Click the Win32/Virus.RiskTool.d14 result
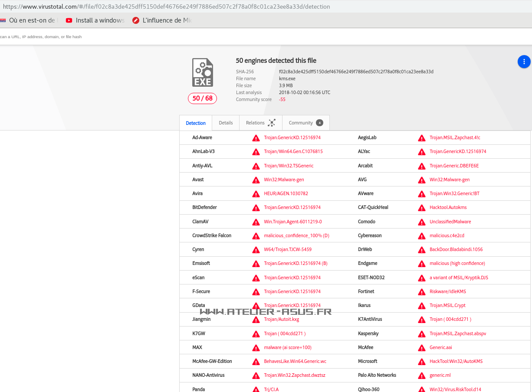The height and width of the screenshot is (392, 532). [x=455, y=389]
